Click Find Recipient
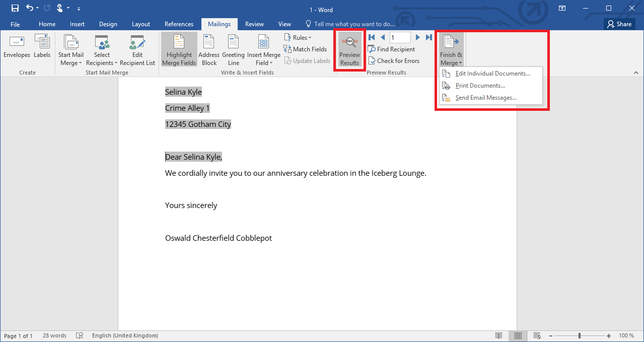644x342 pixels. [392, 49]
